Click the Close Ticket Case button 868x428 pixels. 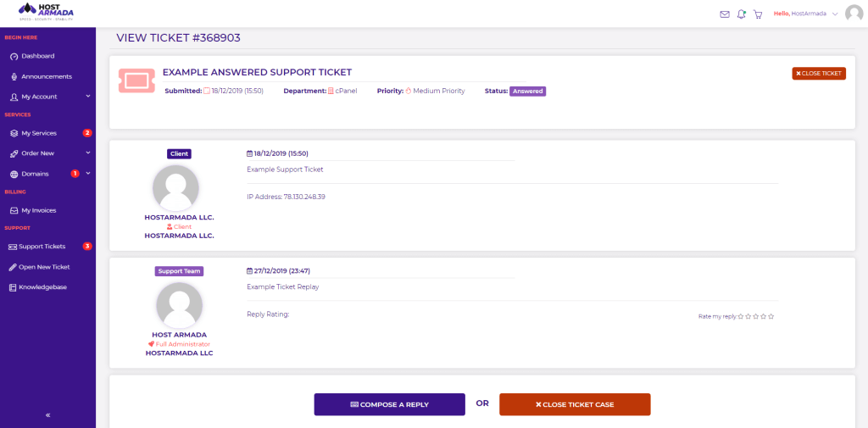tap(575, 405)
